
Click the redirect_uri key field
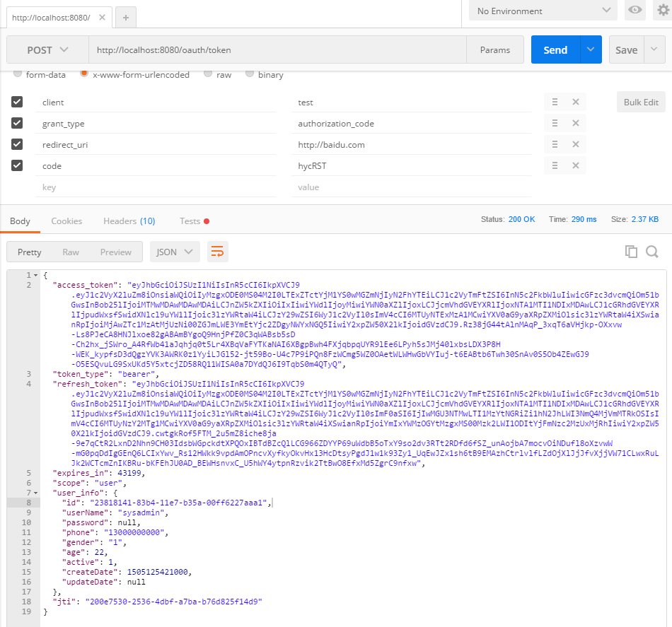155,144
